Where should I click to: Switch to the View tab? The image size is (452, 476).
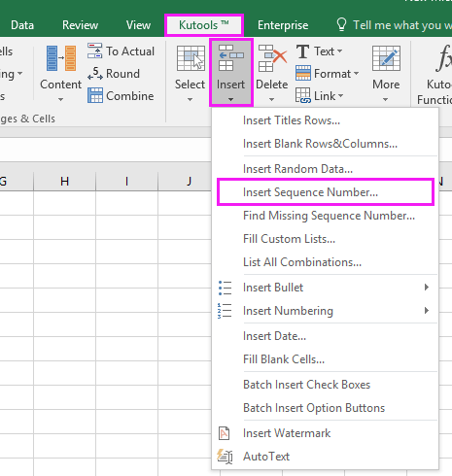coord(138,25)
